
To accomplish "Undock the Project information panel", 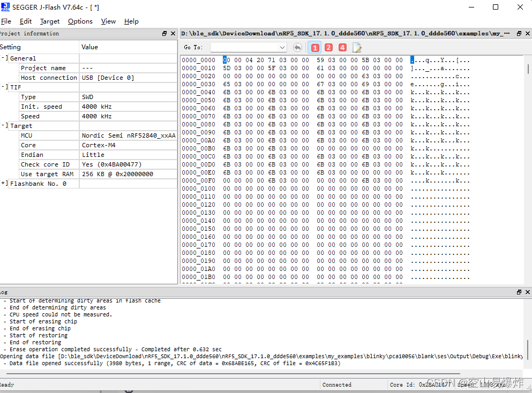I will pos(164,33).
